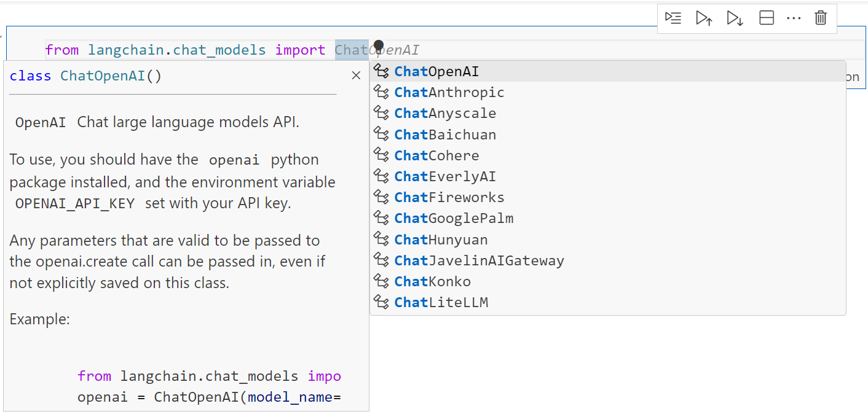The width and height of the screenshot is (868, 414).
Task: Click the 'from' keyword in code cell
Action: (62, 50)
